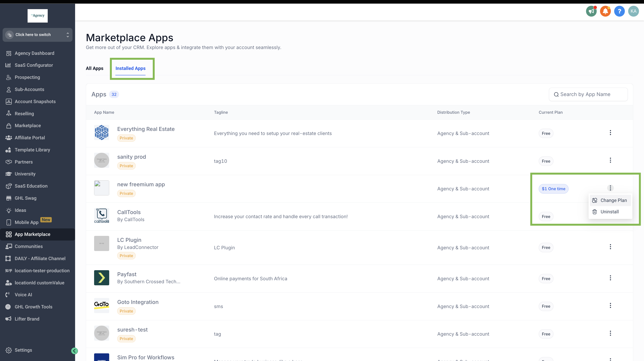Viewport: 644px width, 361px height.
Task: Open Settings in the sidebar
Action: [x=23, y=350]
